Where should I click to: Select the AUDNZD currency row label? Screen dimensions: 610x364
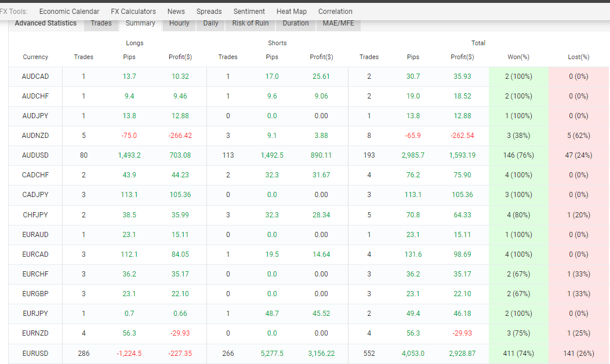pyautogui.click(x=35, y=135)
